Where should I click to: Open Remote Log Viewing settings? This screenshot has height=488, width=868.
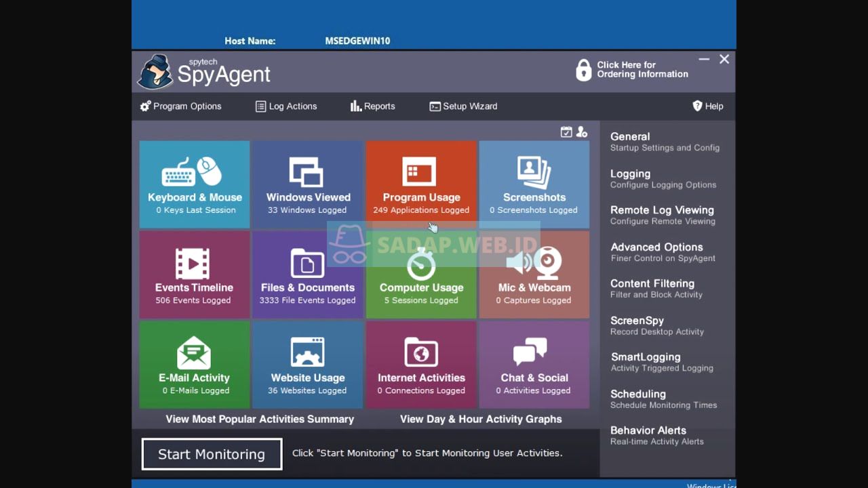click(663, 216)
